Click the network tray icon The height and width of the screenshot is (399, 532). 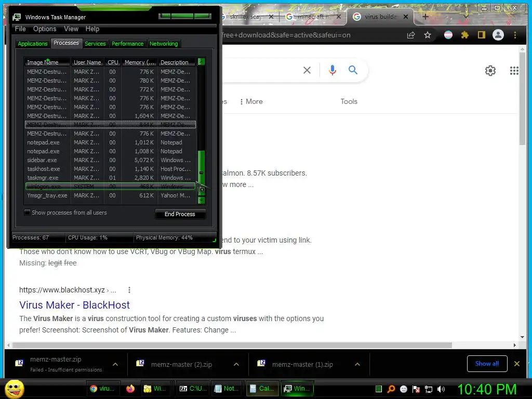click(429, 389)
